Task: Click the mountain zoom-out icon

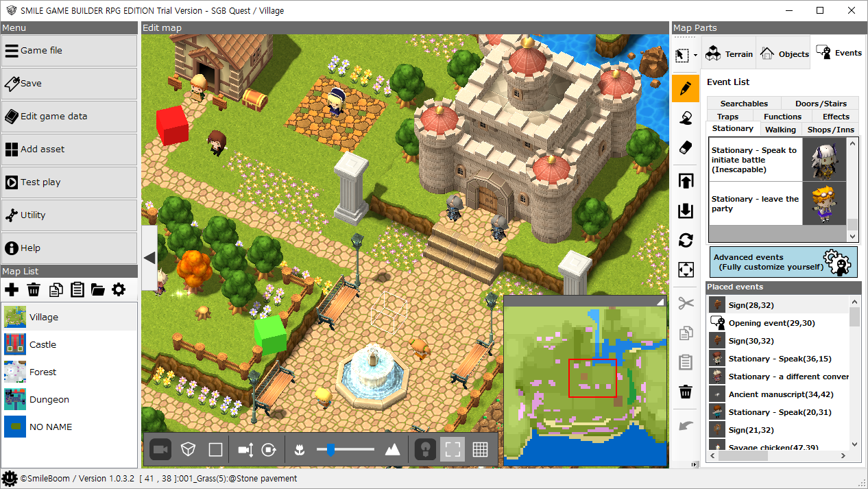Action: tap(392, 450)
